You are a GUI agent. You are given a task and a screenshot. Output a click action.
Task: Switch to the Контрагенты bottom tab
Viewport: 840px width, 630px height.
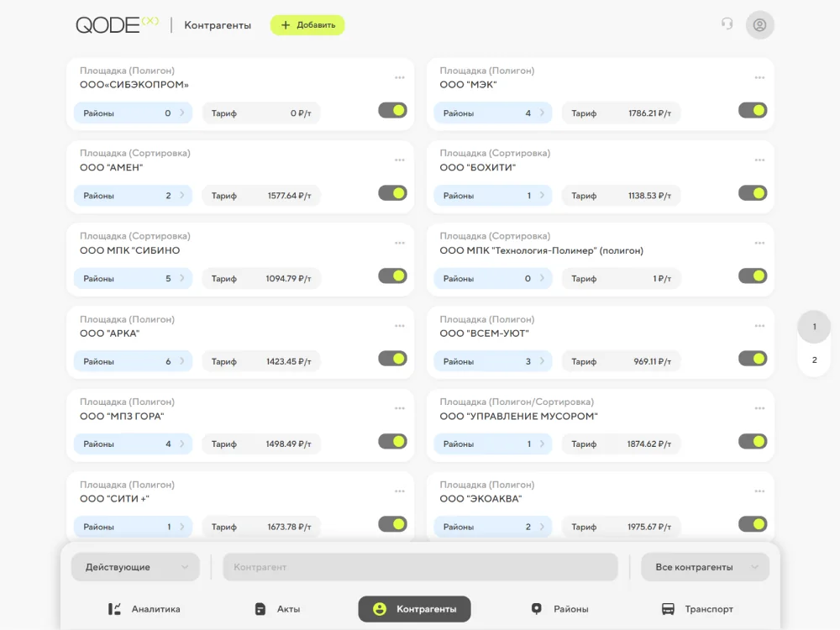[415, 609]
